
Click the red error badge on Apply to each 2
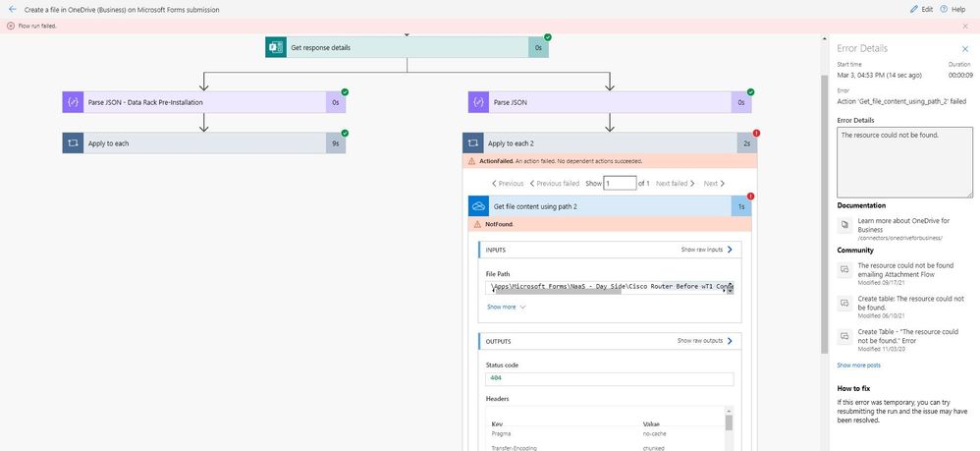tap(756, 134)
